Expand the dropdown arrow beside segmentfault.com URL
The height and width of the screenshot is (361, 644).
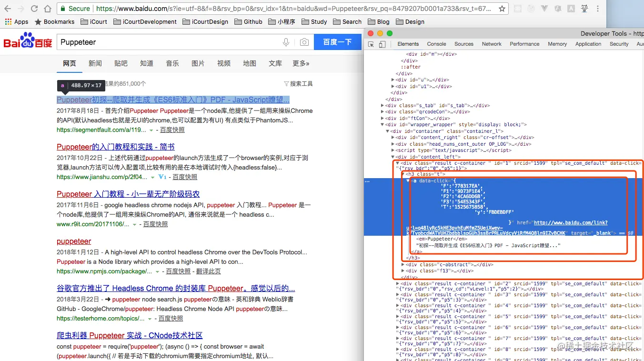(151, 130)
